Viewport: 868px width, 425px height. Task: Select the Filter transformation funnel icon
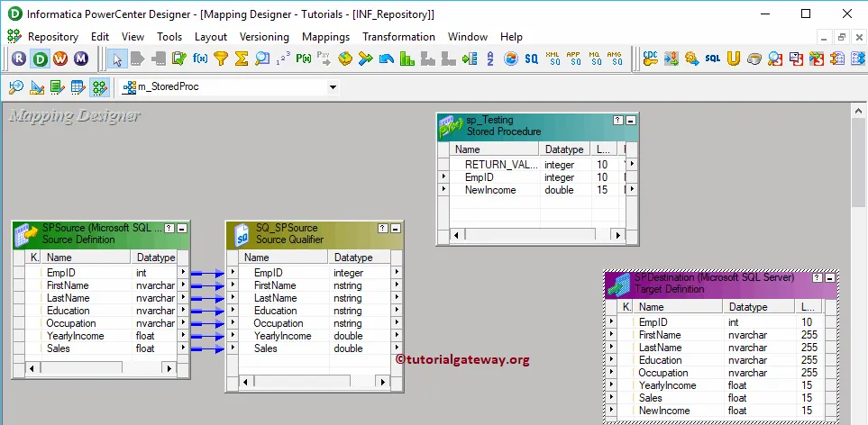(x=221, y=59)
